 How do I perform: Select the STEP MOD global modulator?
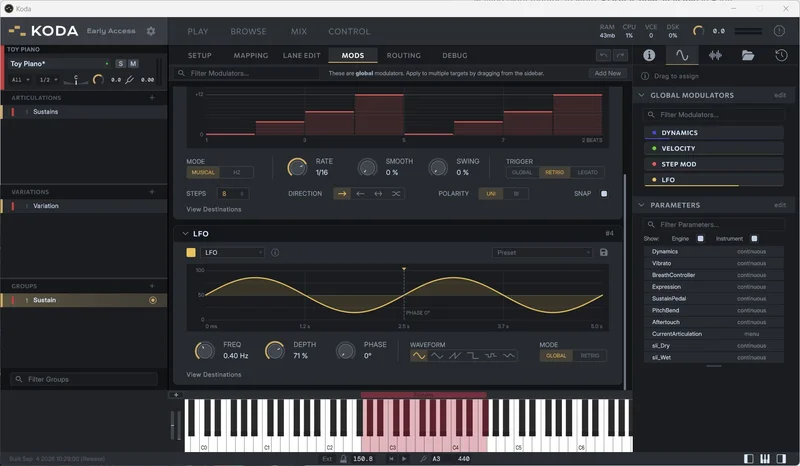click(x=714, y=164)
